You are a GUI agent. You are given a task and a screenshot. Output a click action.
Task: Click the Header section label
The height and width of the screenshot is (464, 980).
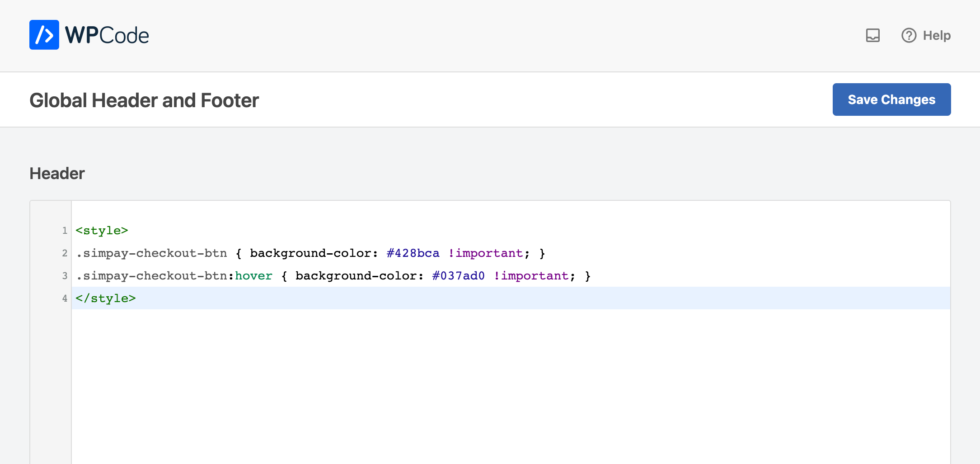click(x=57, y=173)
